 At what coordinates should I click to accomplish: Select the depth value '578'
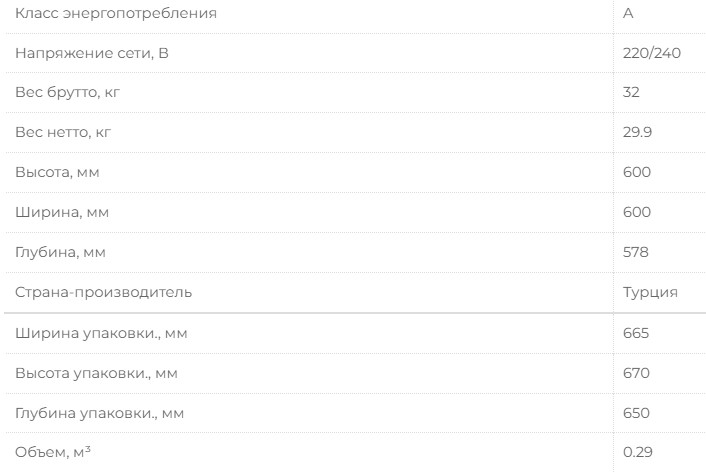click(636, 252)
